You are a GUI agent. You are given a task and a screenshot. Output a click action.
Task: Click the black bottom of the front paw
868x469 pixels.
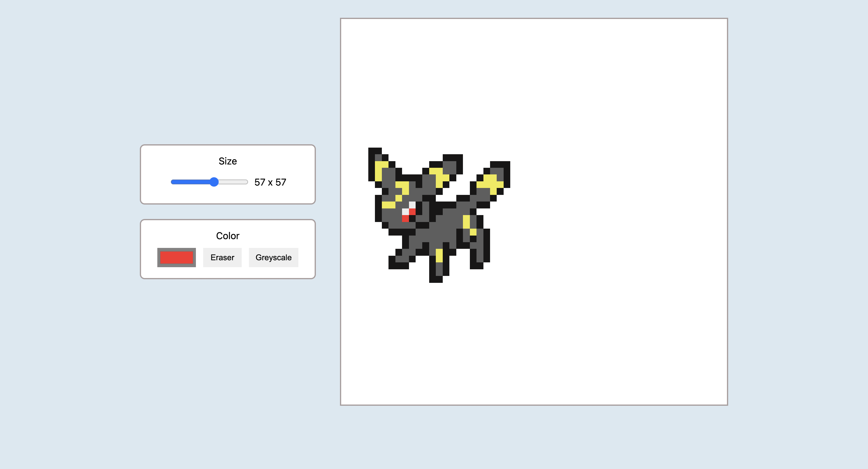436,279
